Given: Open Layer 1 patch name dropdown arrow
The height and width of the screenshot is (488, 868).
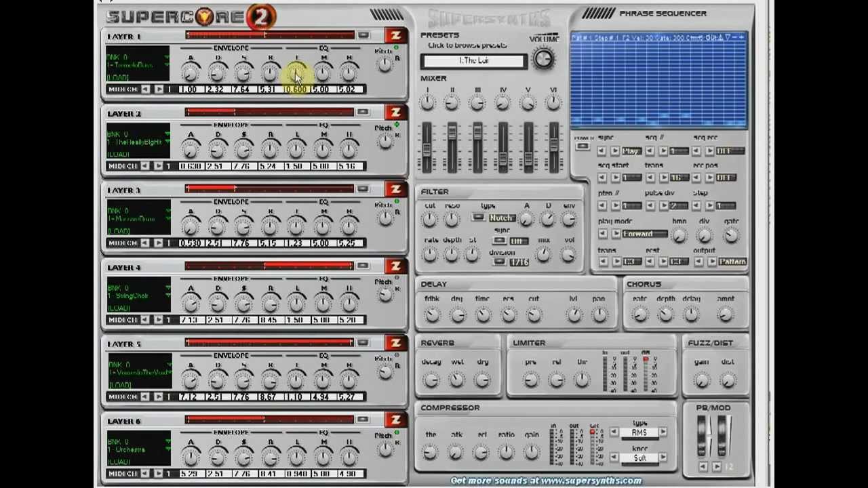Looking at the screenshot, I should click(x=166, y=66).
